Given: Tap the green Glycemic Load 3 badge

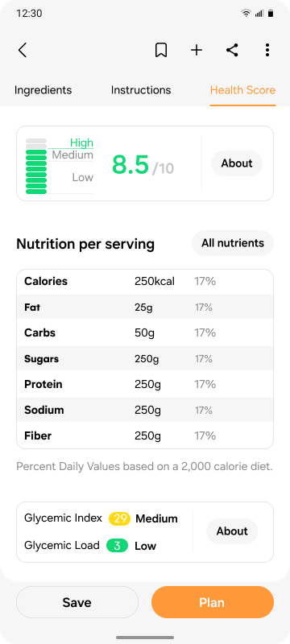Looking at the screenshot, I should [118, 546].
